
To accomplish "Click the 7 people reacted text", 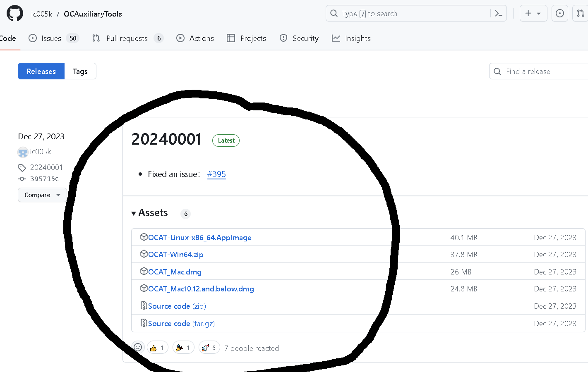I will pyautogui.click(x=252, y=348).
